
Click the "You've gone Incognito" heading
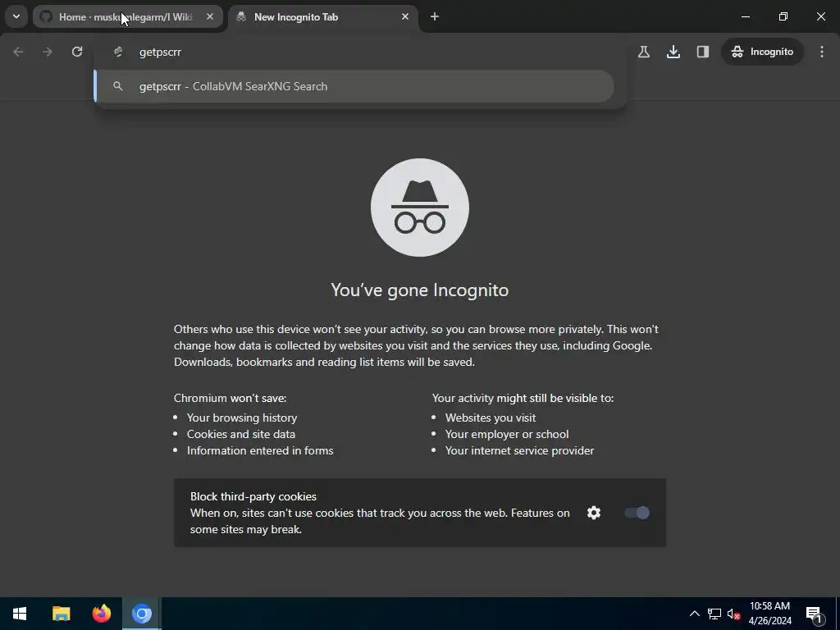(420, 290)
